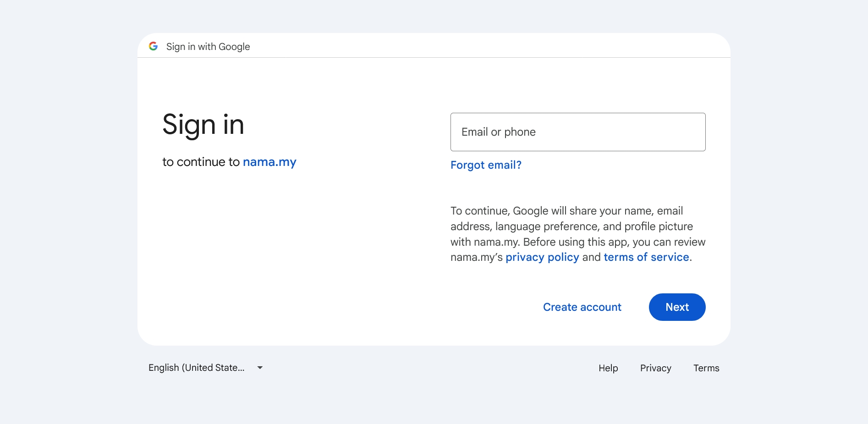Viewport: 868px width, 424px height.
Task: Open the Forgot email? link
Action: [486, 165]
